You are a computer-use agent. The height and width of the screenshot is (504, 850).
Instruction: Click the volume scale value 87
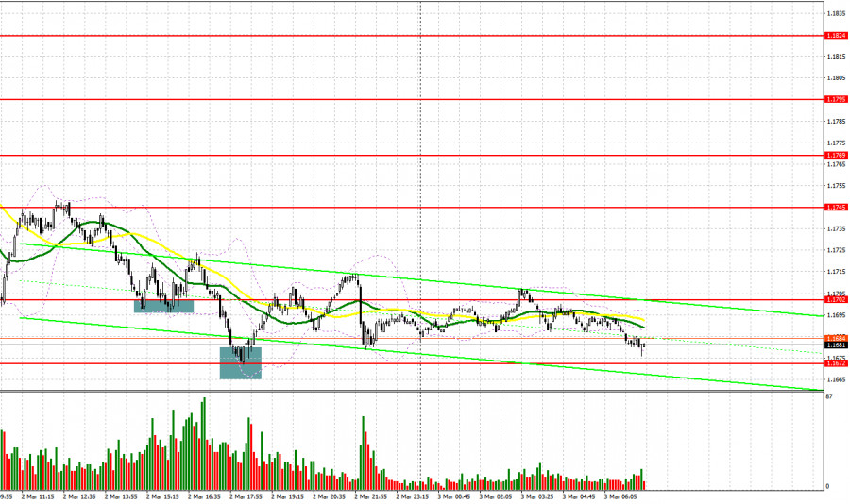827,396
